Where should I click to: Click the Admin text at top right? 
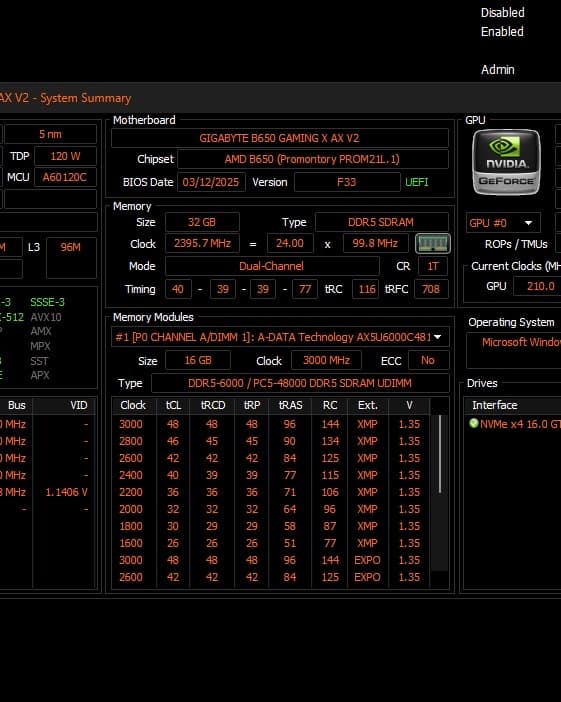497,70
